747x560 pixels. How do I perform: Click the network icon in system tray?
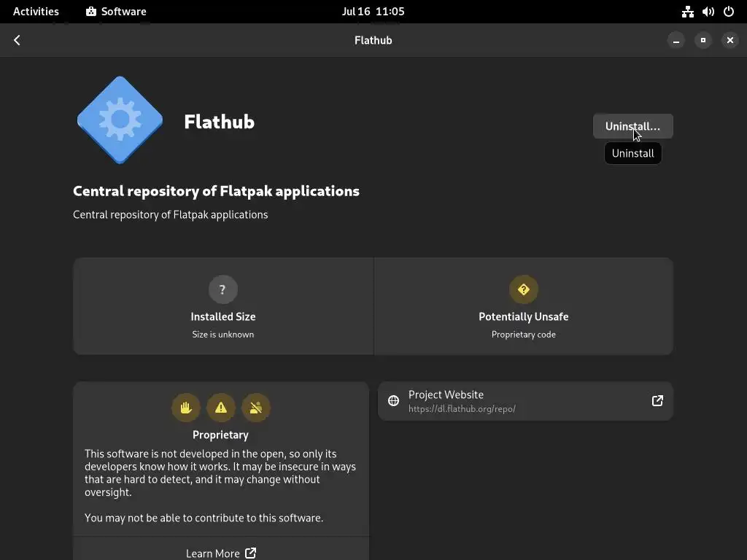(687, 12)
